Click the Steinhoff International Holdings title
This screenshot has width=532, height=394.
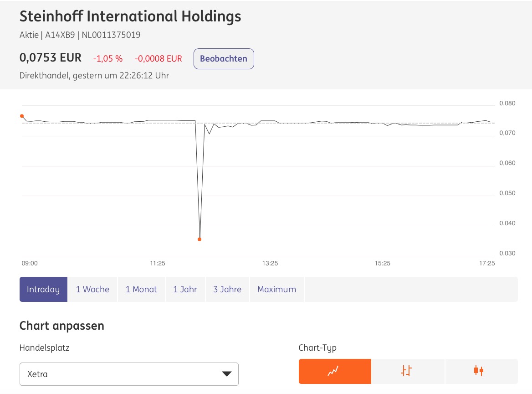point(130,16)
